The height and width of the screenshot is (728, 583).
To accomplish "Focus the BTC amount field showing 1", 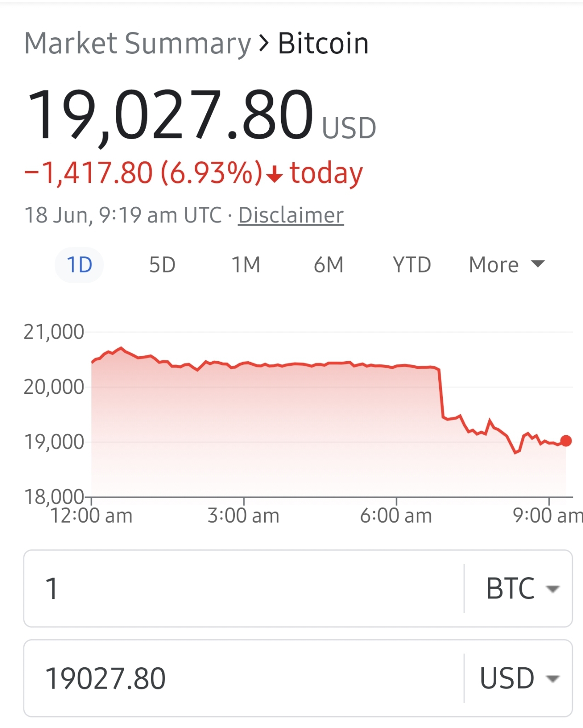I will (243, 588).
